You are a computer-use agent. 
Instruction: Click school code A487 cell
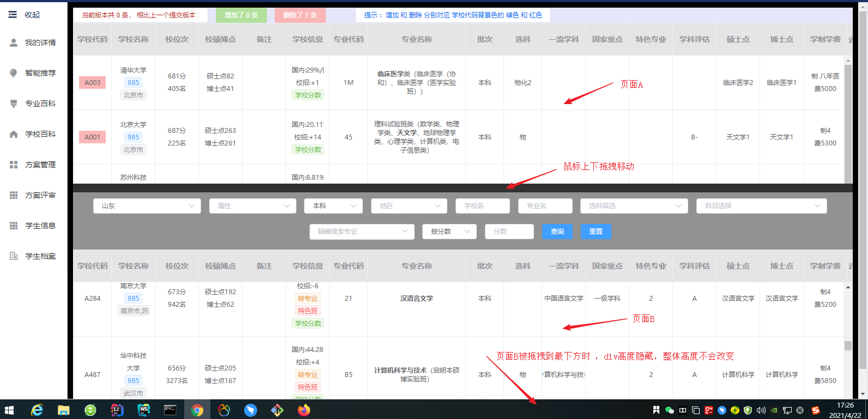(x=93, y=375)
